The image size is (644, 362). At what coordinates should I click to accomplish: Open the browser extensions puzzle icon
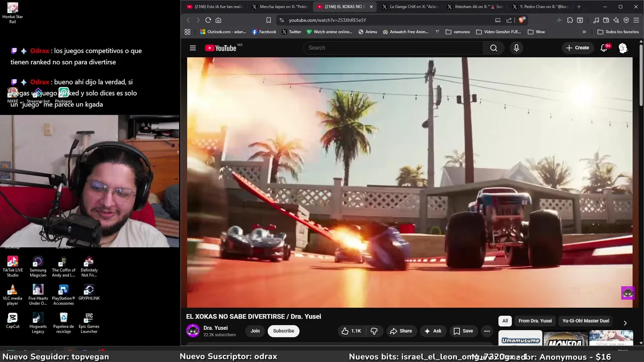pyautogui.click(x=570, y=20)
